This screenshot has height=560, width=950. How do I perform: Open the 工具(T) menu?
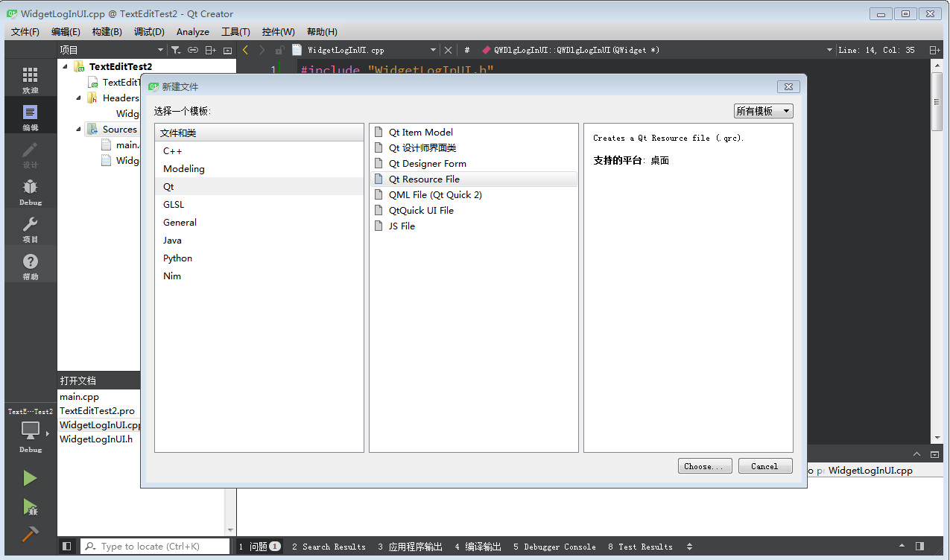pyautogui.click(x=235, y=31)
